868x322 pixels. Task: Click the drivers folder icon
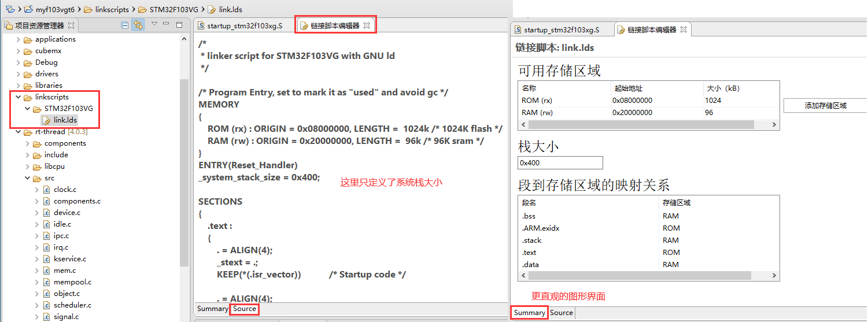[x=28, y=74]
